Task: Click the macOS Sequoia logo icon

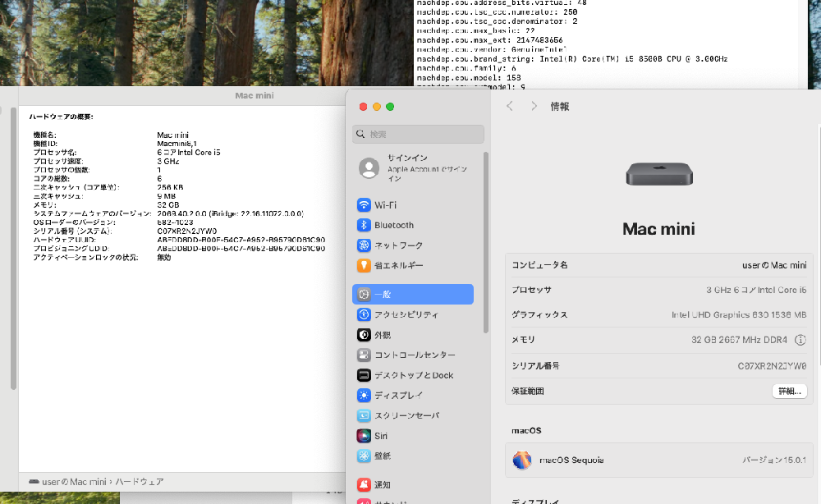Action: point(522,460)
